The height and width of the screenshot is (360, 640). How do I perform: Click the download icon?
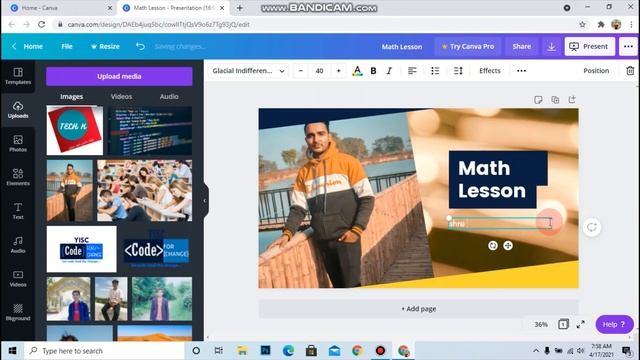551,47
